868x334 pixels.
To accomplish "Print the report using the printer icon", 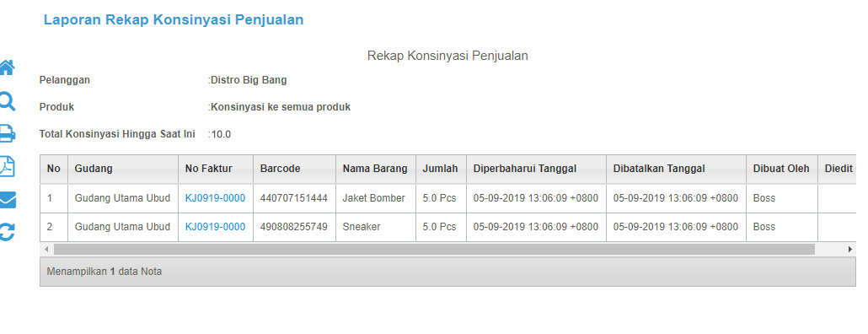I will (7, 133).
